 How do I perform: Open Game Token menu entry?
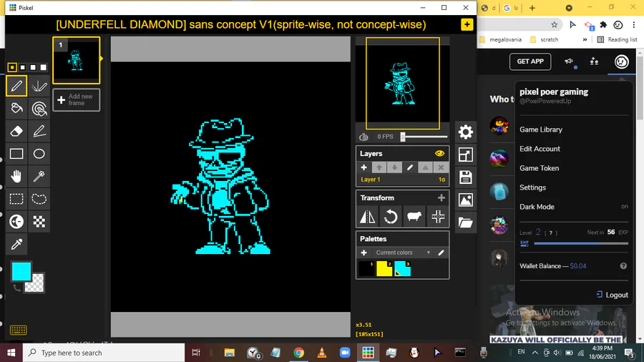point(539,168)
